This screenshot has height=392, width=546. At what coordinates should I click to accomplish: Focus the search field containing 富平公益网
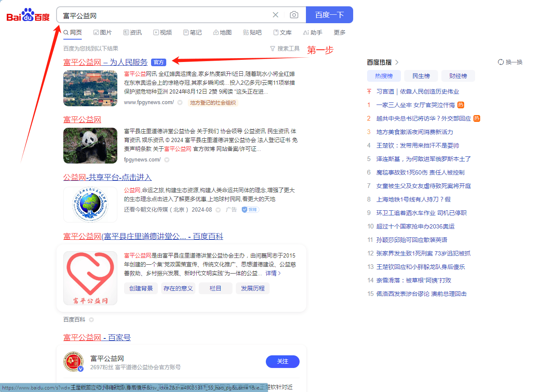[x=165, y=15]
